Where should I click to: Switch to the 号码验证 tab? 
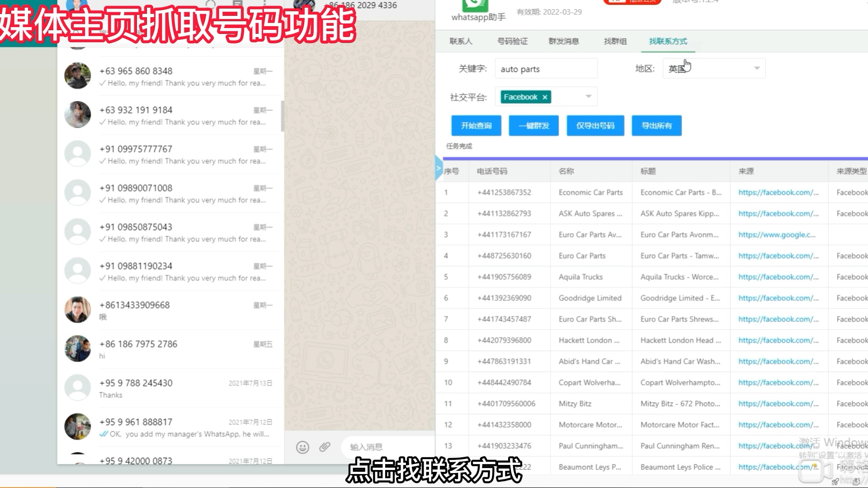click(512, 41)
